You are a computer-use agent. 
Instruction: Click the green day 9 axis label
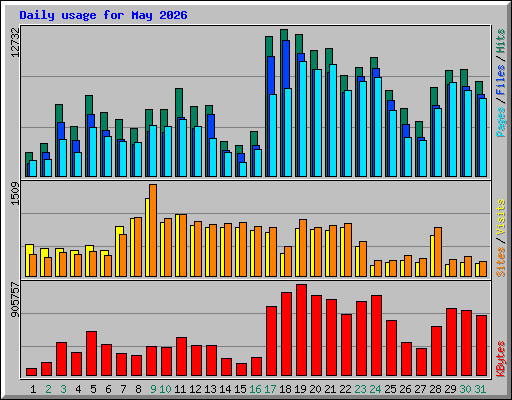click(153, 389)
